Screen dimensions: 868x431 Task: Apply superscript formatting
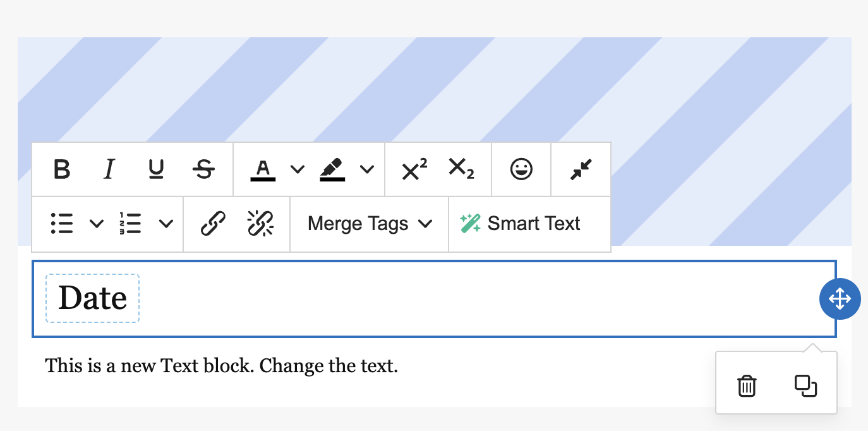coord(414,169)
